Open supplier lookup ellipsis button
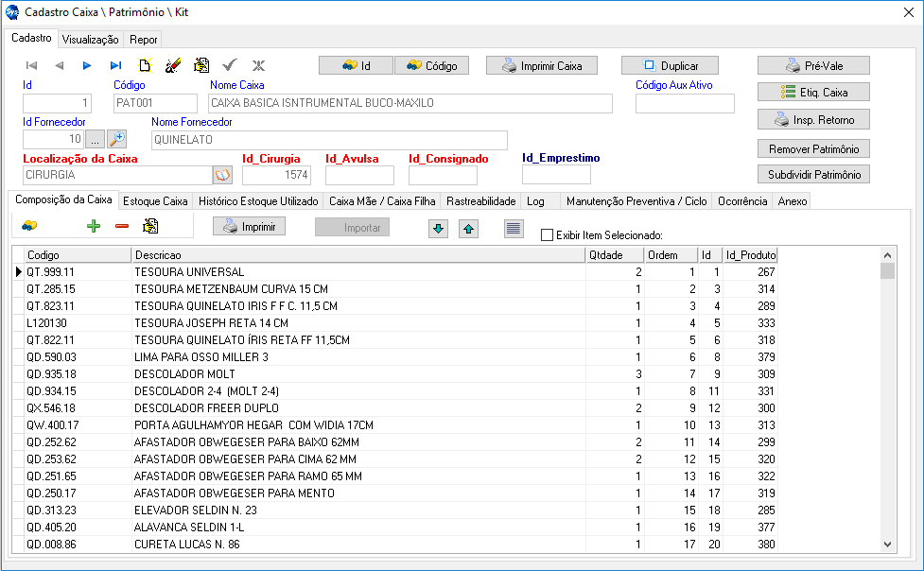This screenshot has width=924, height=571. click(96, 140)
